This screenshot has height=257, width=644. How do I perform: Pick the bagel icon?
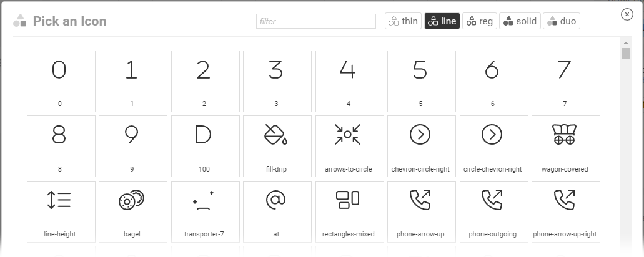[133, 211]
